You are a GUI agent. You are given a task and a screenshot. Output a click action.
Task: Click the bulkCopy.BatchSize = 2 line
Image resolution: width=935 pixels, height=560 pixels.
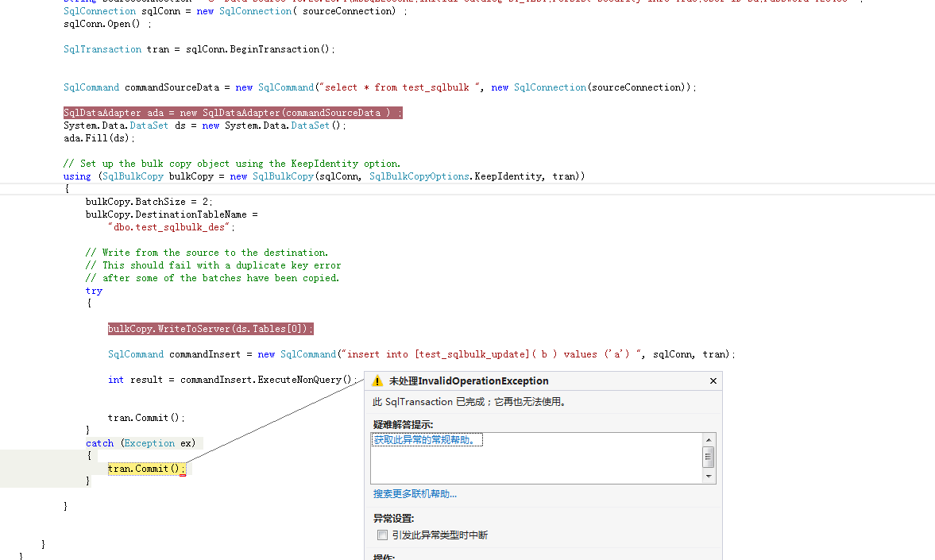click(x=149, y=202)
